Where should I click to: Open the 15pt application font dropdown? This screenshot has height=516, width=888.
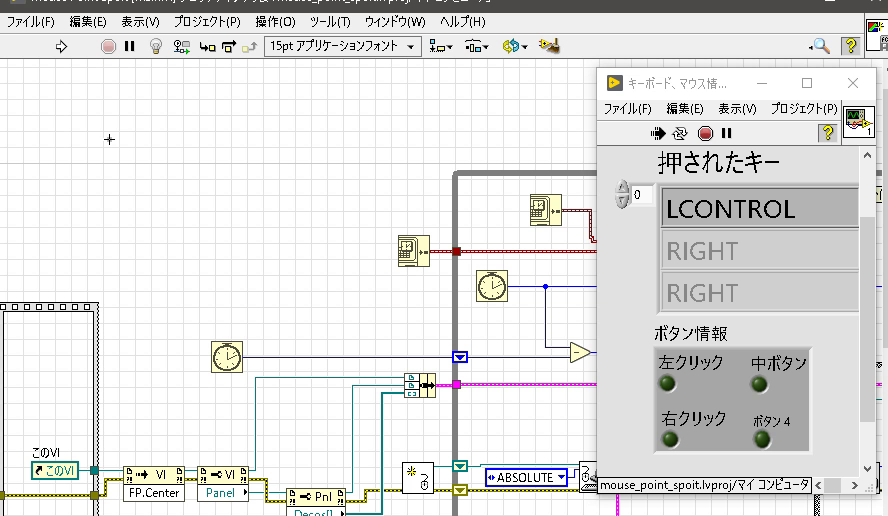[x=343, y=46]
